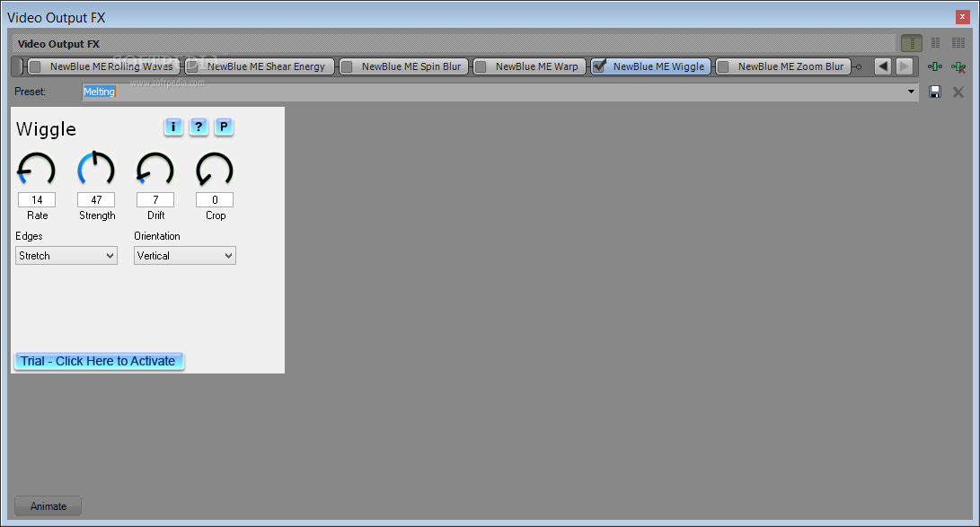Disable NewBlue ME Wiggle checkbox
Screen dimensions: 980x527
click(599, 66)
